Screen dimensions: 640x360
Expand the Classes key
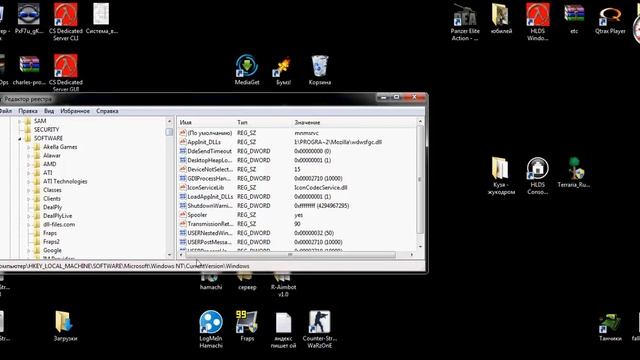(x=29, y=190)
